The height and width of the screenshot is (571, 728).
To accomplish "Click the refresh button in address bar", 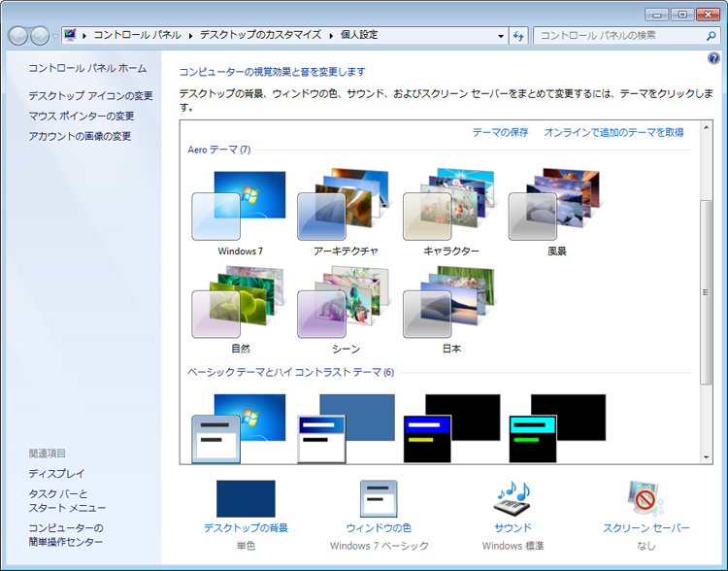I will (518, 36).
